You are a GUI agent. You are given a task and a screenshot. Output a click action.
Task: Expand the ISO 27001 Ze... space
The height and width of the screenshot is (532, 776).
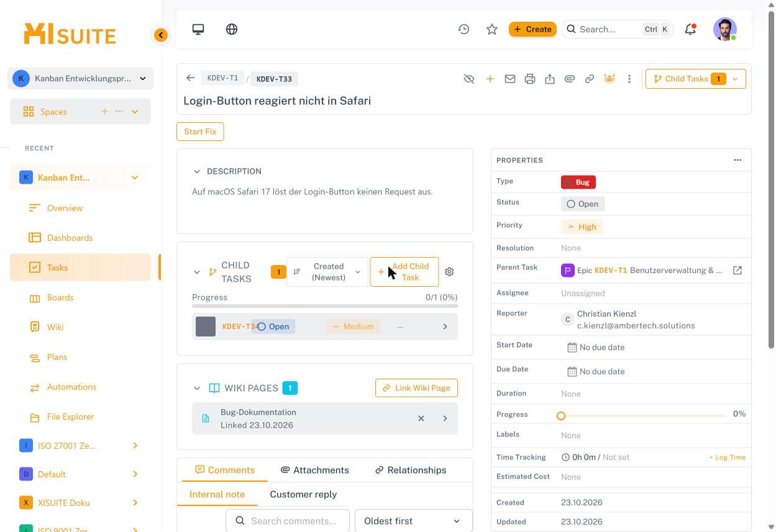coord(135,446)
